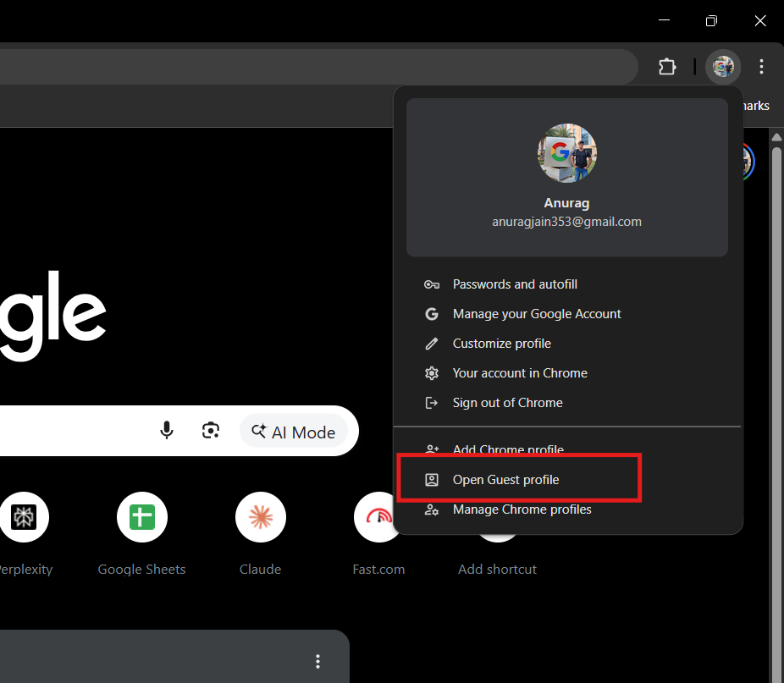Click Sign out of Chrome
The height and width of the screenshot is (683, 784).
[507, 403]
